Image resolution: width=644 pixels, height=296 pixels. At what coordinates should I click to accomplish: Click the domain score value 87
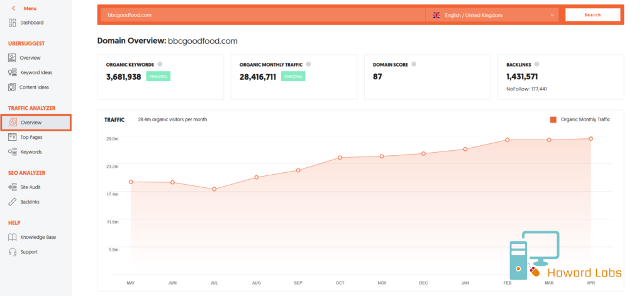[377, 77]
